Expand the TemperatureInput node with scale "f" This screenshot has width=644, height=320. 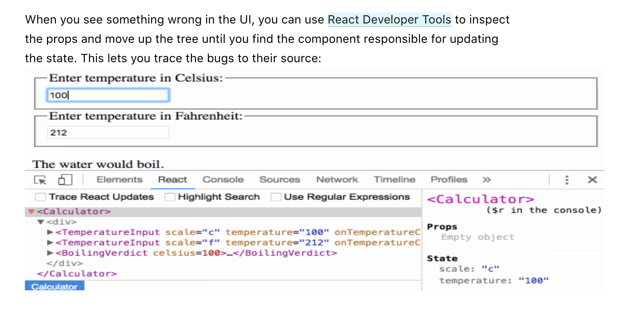coord(49,242)
